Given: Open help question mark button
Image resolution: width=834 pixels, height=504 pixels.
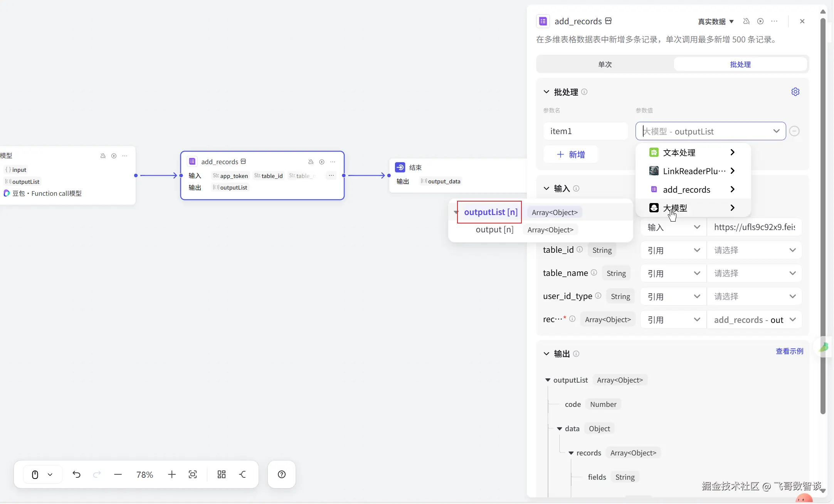Looking at the screenshot, I should click(282, 474).
